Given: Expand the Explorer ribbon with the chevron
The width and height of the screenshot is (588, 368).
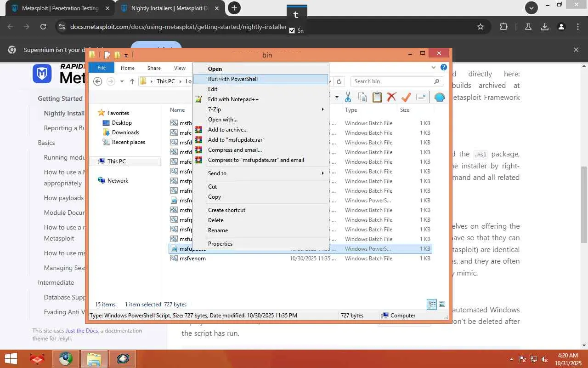Looking at the screenshot, I should (434, 68).
